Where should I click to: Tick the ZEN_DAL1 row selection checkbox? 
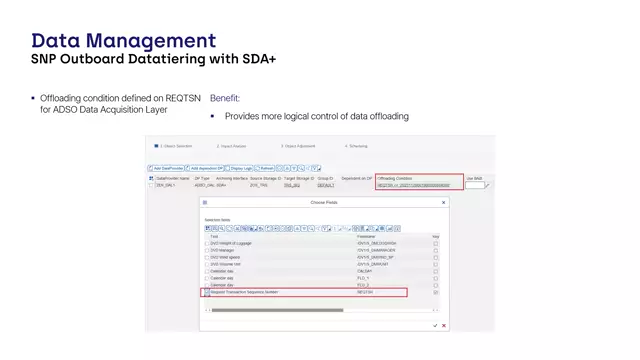coord(151,185)
